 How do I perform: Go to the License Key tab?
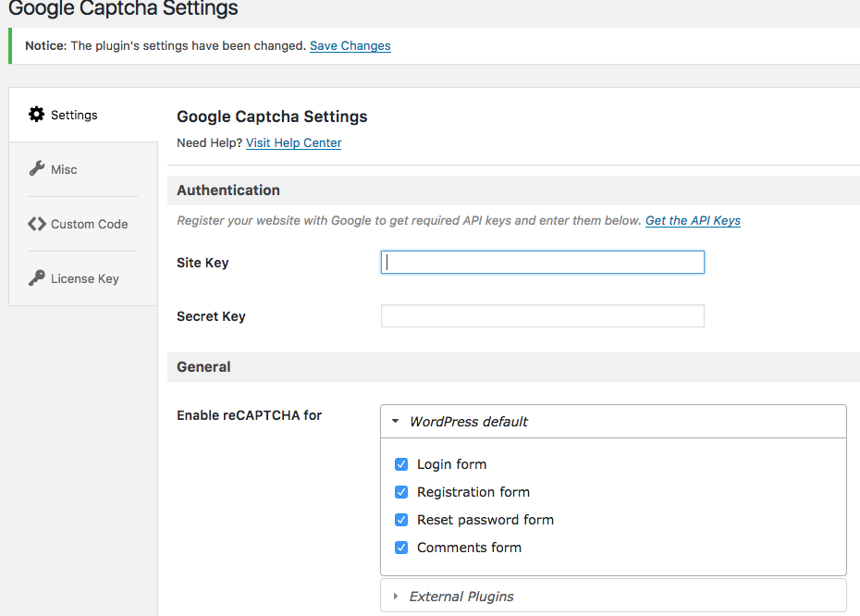(83, 278)
